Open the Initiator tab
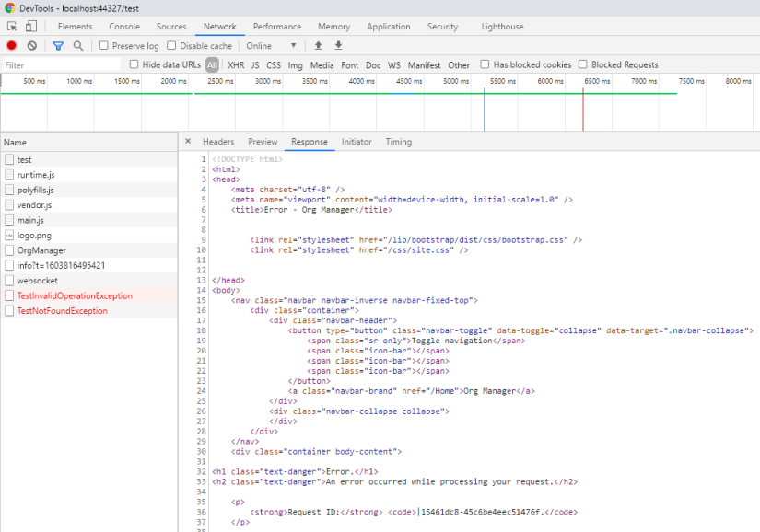The height and width of the screenshot is (532, 760). pyautogui.click(x=357, y=142)
